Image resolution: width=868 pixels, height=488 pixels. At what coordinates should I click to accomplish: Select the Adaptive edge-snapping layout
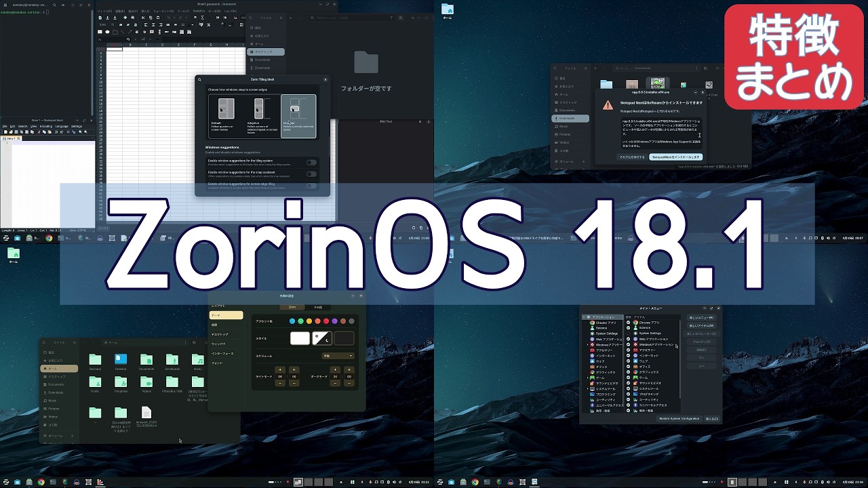point(262,116)
